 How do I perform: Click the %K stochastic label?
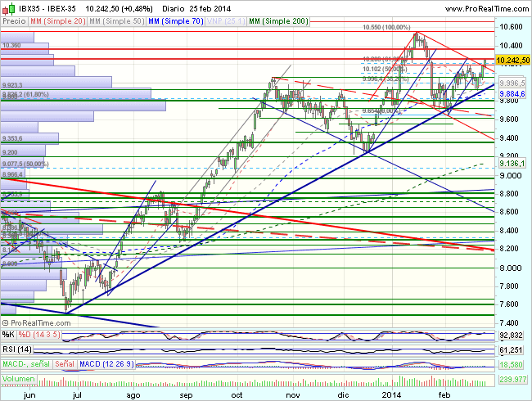coord(8,335)
